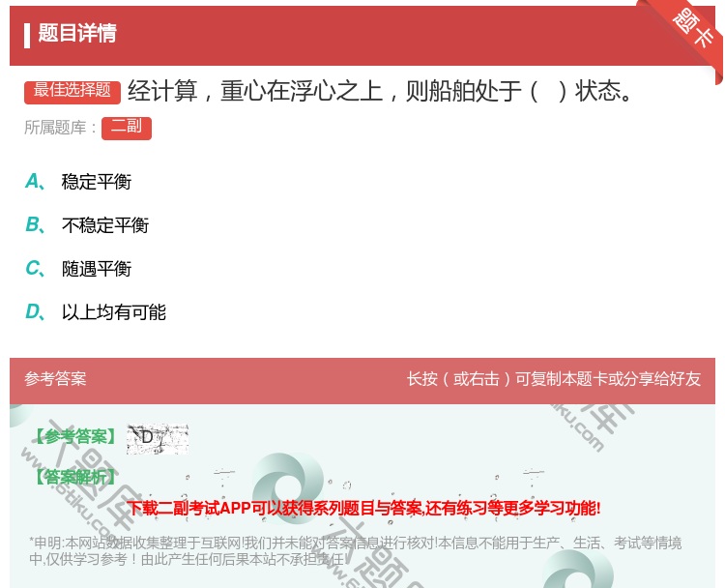The width and height of the screenshot is (725, 588).
Task: Click the 所属题库 label
Action: (61, 128)
